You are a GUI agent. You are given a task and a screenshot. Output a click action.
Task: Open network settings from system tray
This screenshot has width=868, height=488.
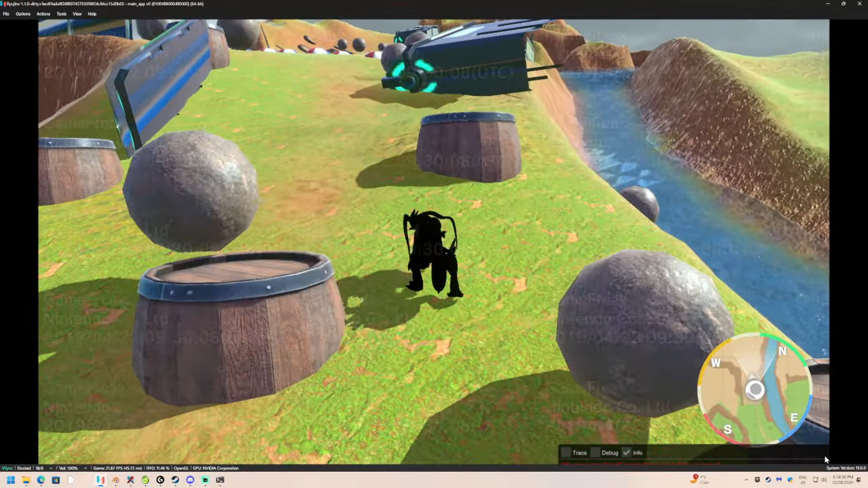tap(816, 480)
